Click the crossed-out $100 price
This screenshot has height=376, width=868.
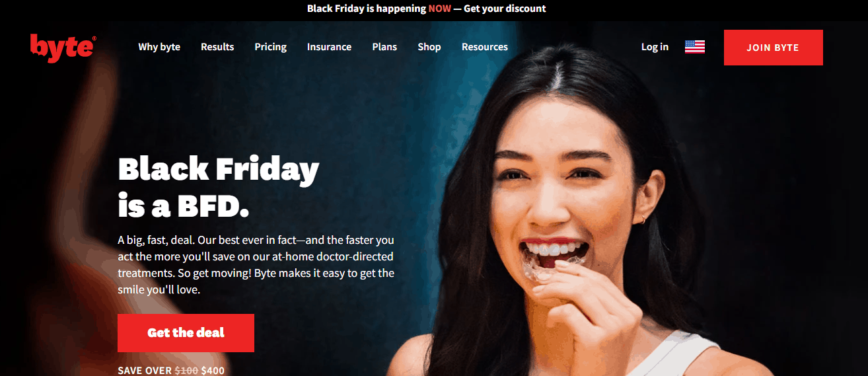(186, 371)
